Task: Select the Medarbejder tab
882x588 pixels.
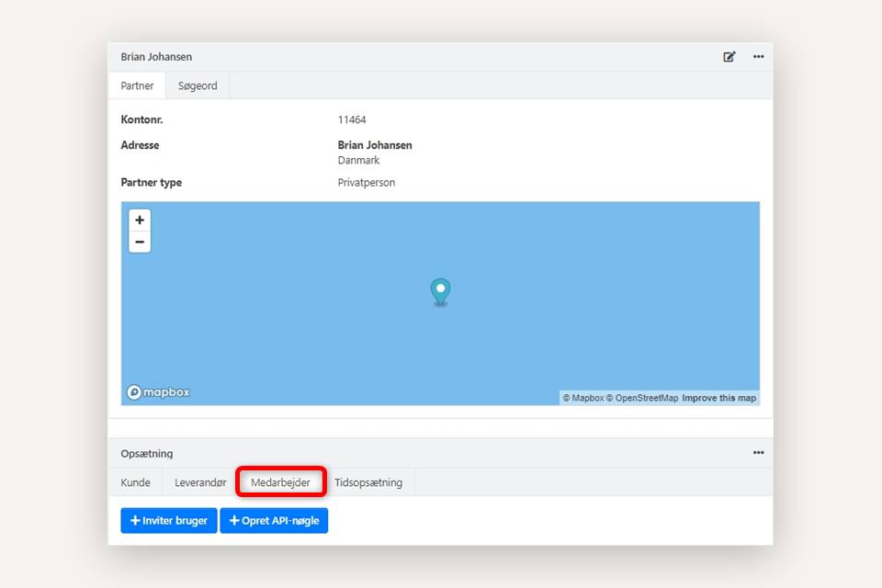Action: pos(281,482)
